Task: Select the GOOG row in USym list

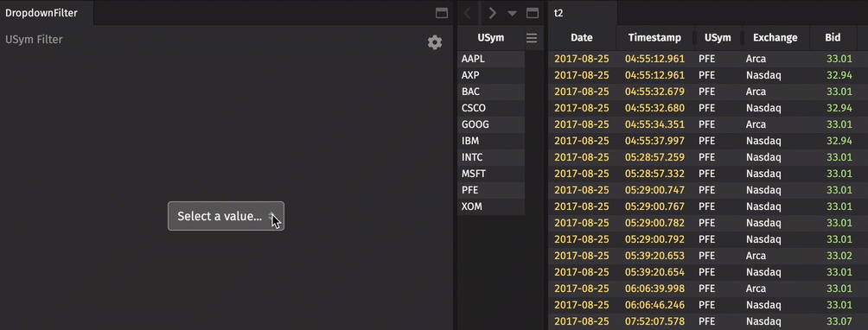Action: tap(491, 124)
